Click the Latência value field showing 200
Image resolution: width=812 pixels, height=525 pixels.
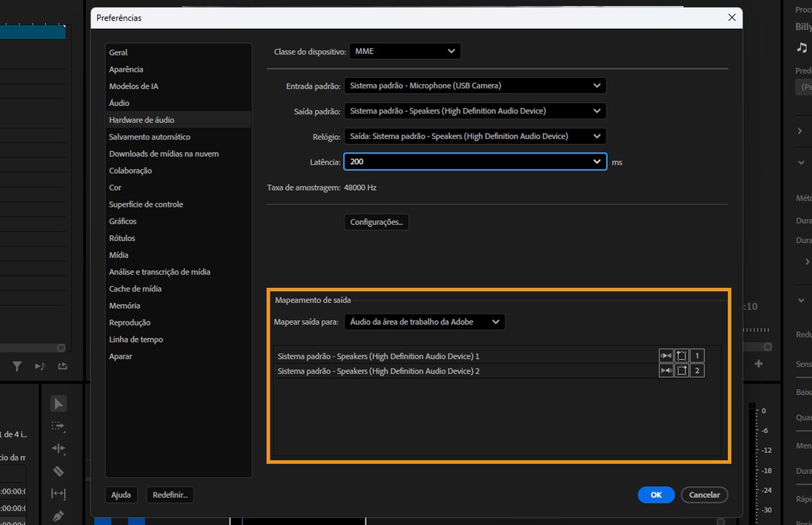468,162
